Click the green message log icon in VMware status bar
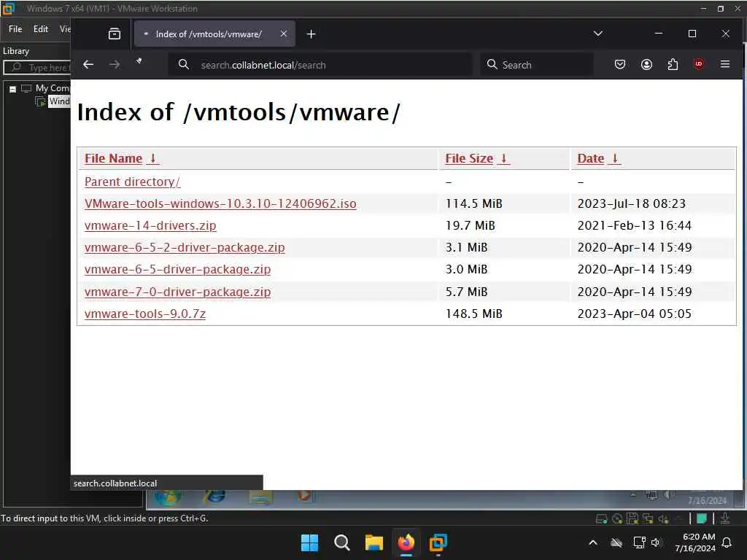This screenshot has height=560, width=747. pos(702,518)
